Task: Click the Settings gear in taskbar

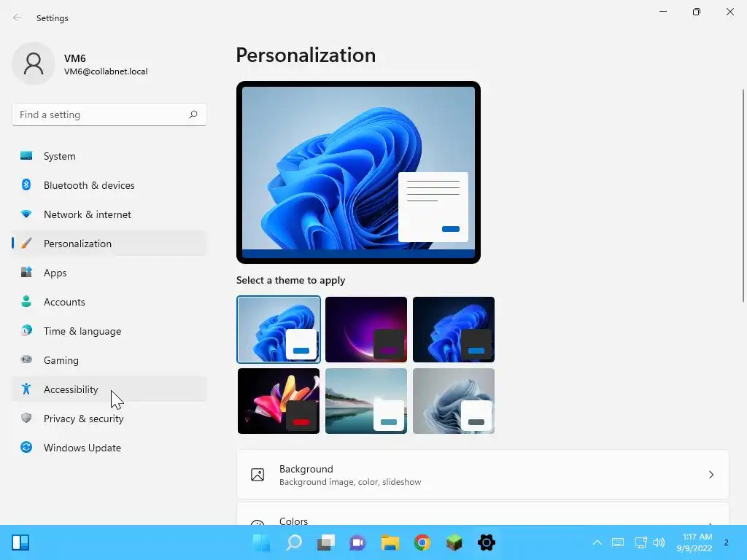Action: click(x=487, y=542)
